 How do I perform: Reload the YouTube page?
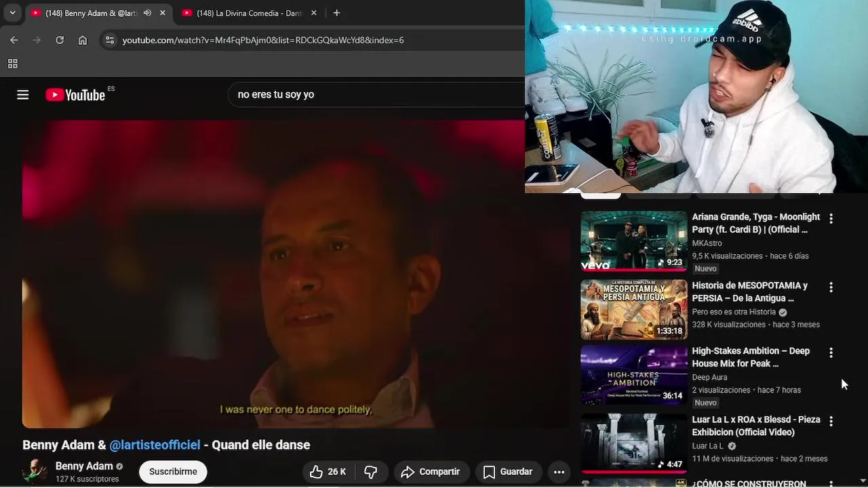(x=60, y=40)
